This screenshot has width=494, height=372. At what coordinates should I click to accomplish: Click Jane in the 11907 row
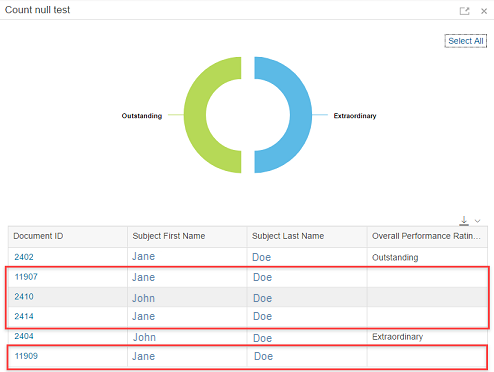point(144,277)
